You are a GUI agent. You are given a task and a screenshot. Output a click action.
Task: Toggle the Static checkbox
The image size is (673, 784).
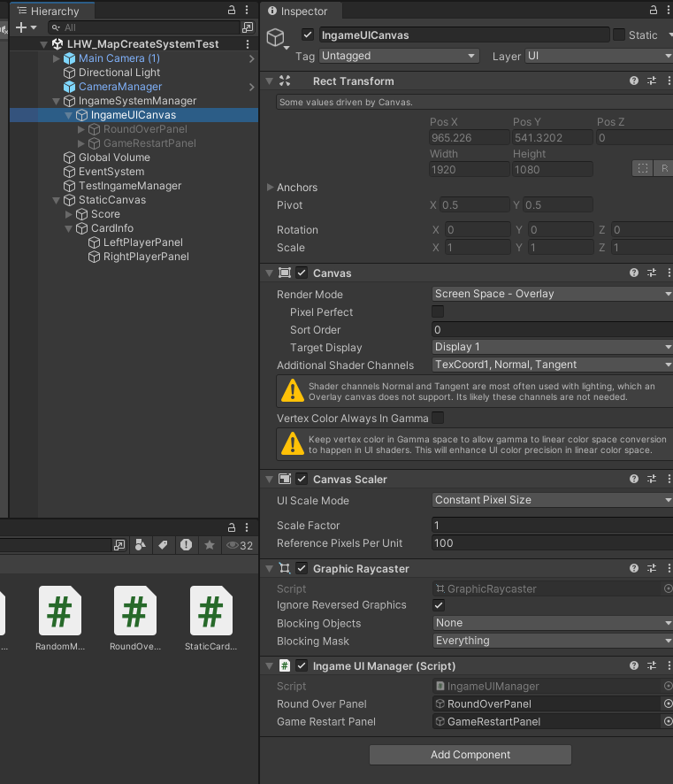618,35
